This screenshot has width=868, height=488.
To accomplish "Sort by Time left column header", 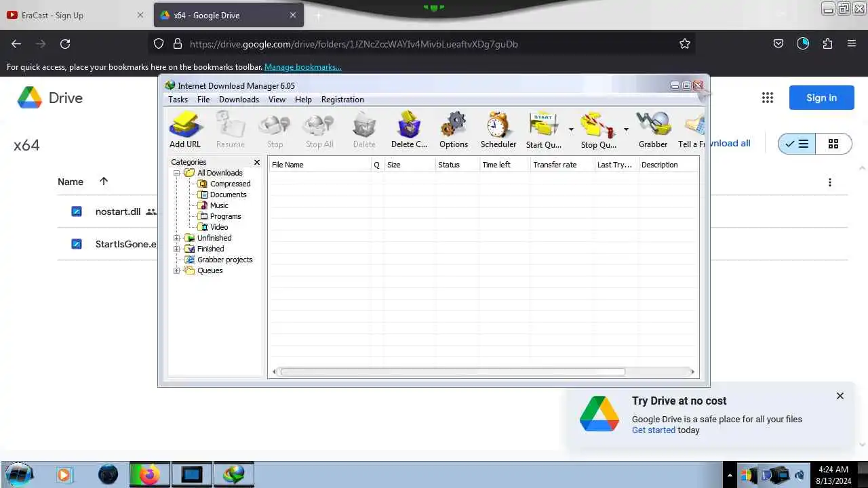I will click(504, 165).
